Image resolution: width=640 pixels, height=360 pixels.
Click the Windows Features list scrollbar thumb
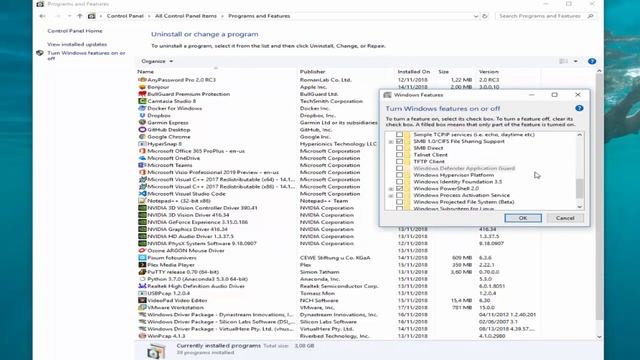tap(580, 189)
